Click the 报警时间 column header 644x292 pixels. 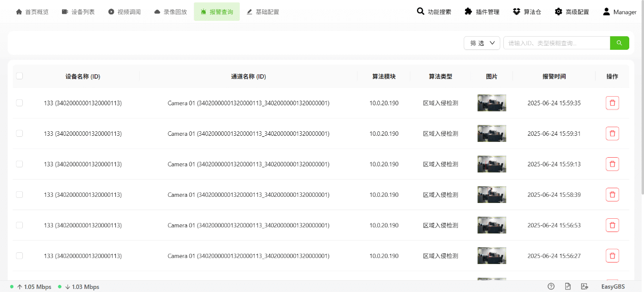click(x=554, y=76)
